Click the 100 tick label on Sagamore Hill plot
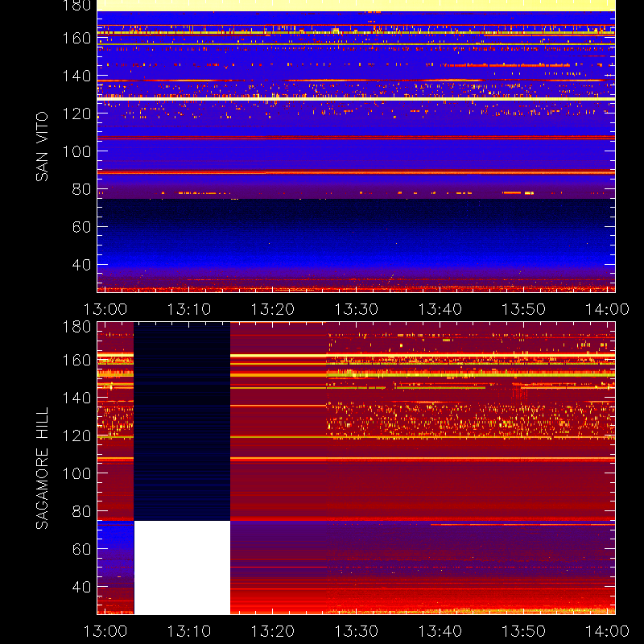 76,473
